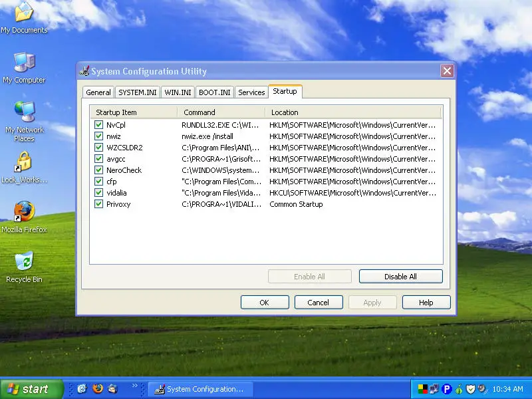Select 'C:\Program Files\ANI\...' command cell
This screenshot has height=399, width=532.
pyautogui.click(x=221, y=148)
